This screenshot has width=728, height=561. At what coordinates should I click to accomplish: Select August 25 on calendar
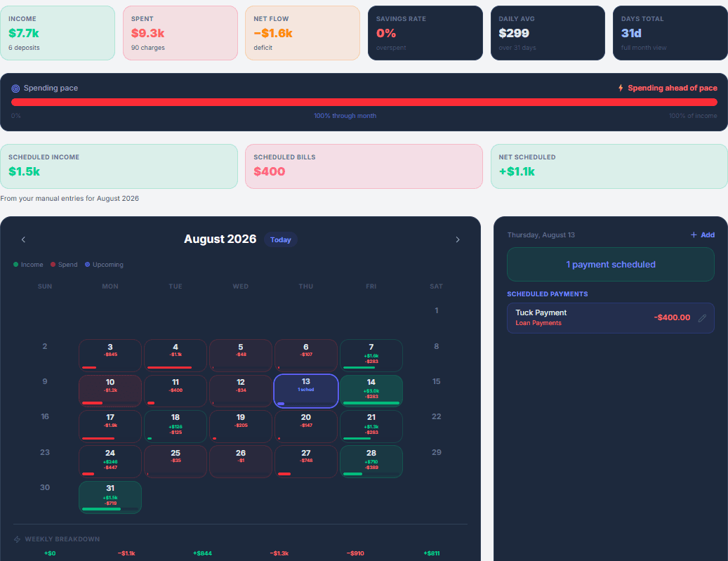[x=176, y=461]
